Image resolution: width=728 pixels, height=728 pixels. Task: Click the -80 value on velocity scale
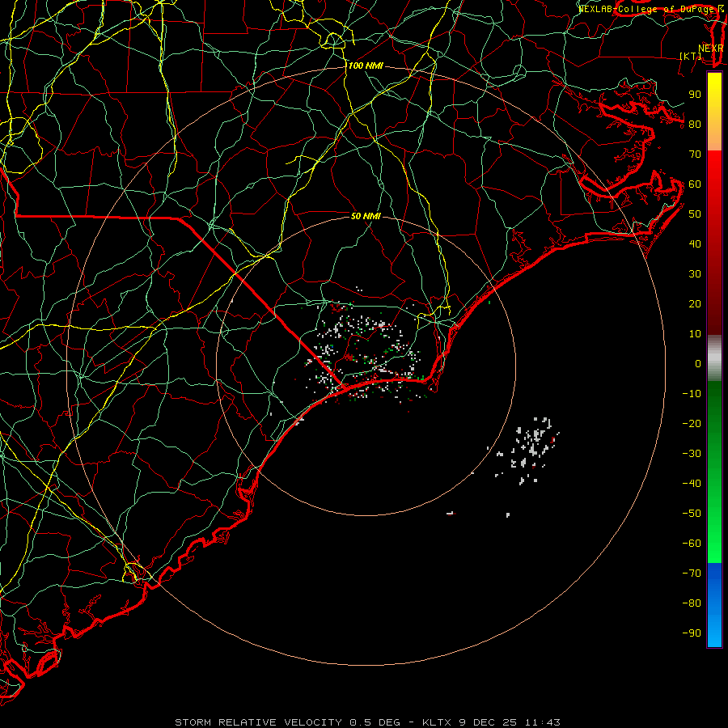click(x=692, y=603)
